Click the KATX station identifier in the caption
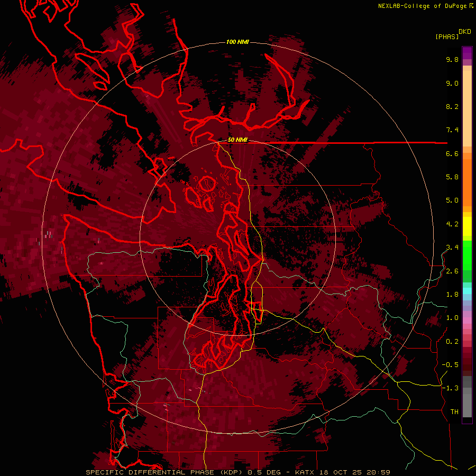The width and height of the screenshot is (476, 476). 305,472
